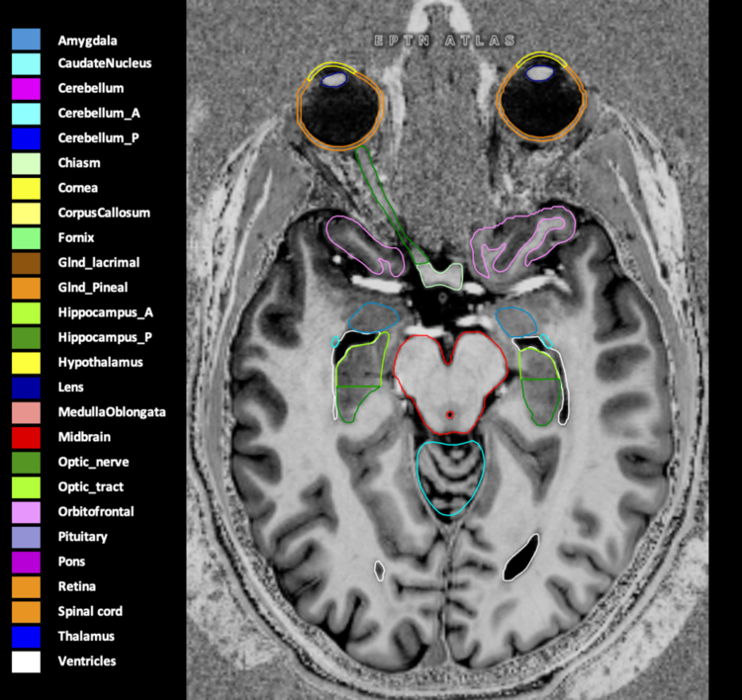Select the Optic_tract swatch
Image resolution: width=742 pixels, height=700 pixels.
(26, 487)
